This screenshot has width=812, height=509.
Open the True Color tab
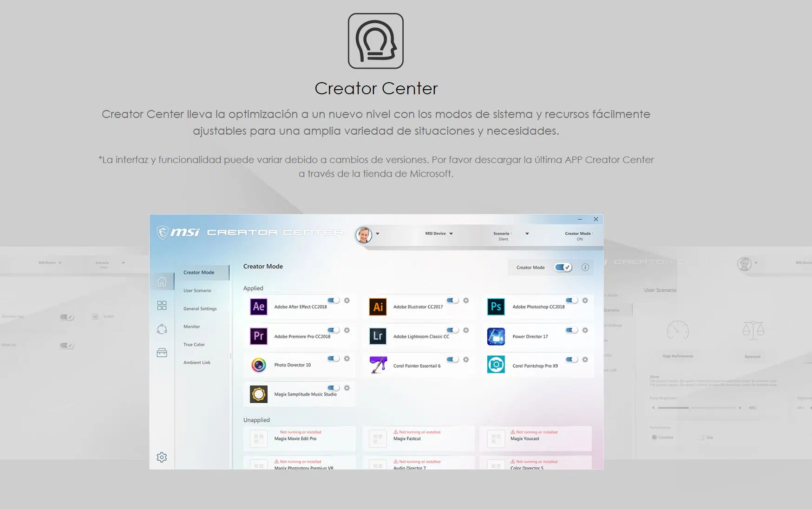(x=194, y=345)
